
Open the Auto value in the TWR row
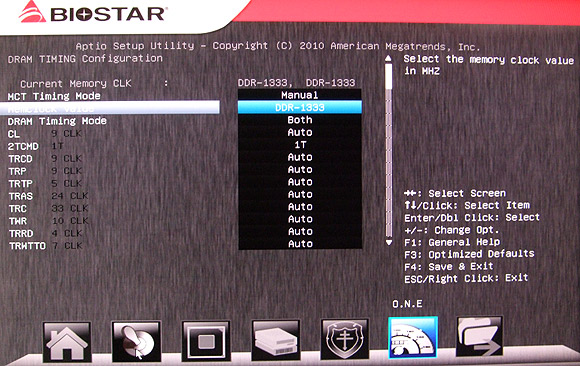(x=300, y=219)
